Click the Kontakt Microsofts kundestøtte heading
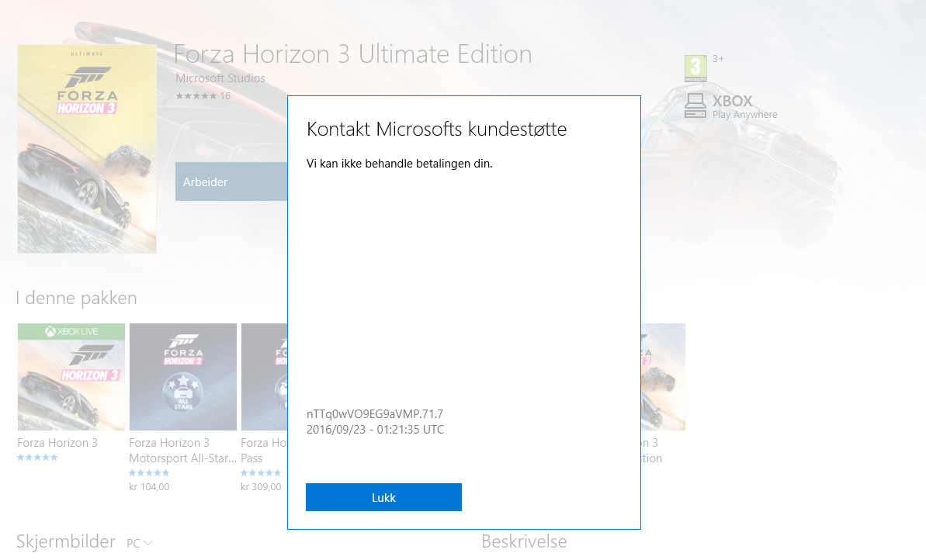The height and width of the screenshot is (560, 926). [436, 129]
